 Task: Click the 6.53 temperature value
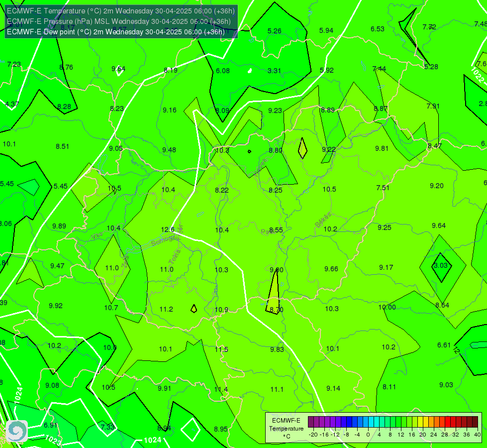coord(378,29)
